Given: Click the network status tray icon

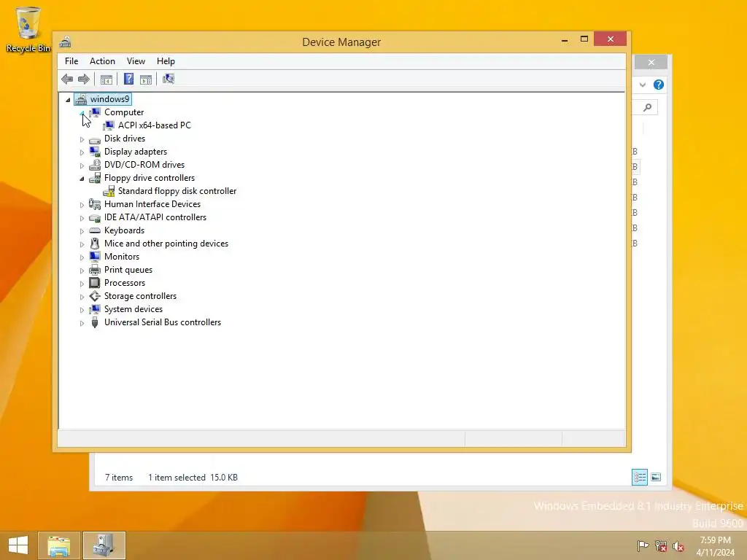Looking at the screenshot, I should [660, 546].
